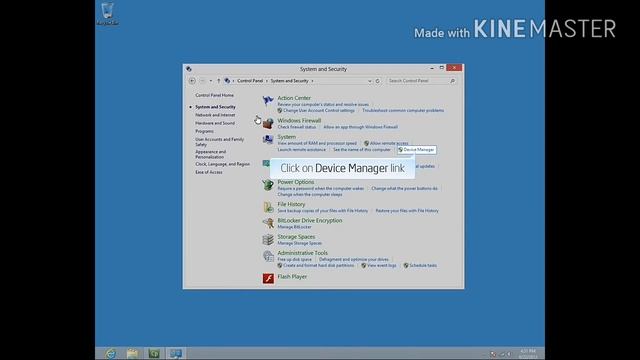Click Check firewall status
Viewport: 640px width, 360px height.
point(297,127)
